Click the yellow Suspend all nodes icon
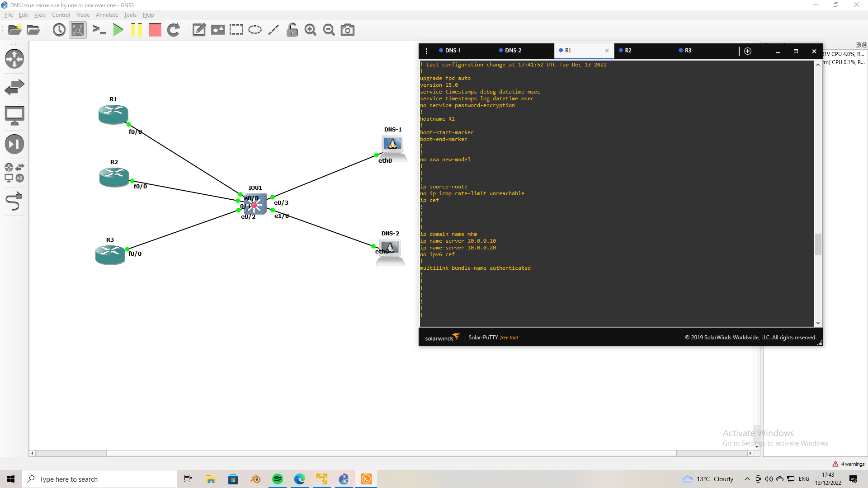 (x=136, y=30)
